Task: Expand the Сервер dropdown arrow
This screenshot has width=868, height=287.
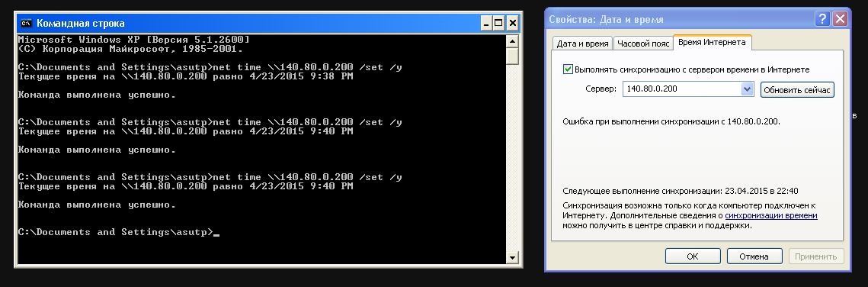Action: (747, 89)
